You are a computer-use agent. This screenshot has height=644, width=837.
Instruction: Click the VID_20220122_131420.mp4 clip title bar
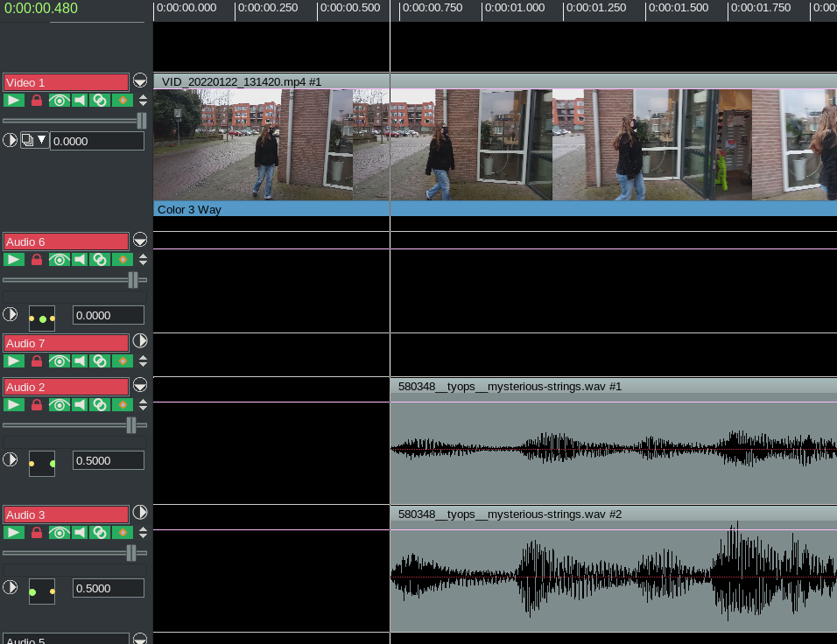pyautogui.click(x=241, y=81)
